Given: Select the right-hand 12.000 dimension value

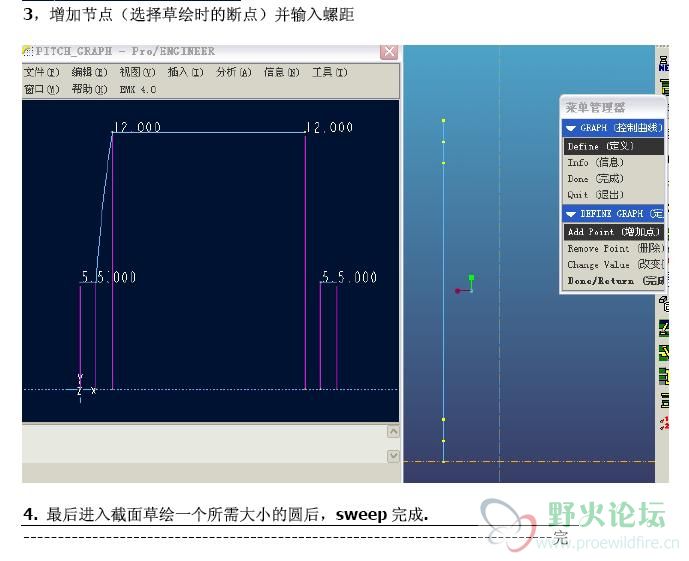Looking at the screenshot, I should point(329,127).
